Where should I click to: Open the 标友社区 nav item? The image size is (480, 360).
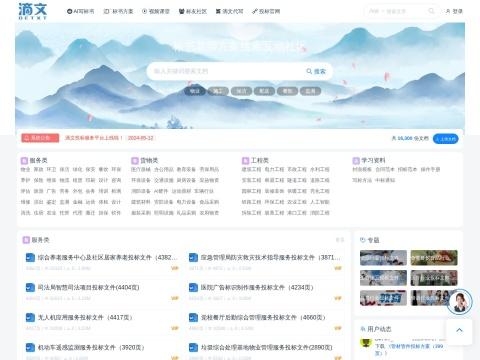point(193,11)
